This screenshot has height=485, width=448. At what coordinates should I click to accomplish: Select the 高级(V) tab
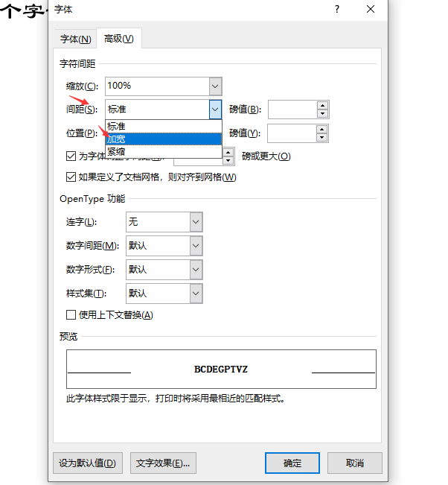119,39
